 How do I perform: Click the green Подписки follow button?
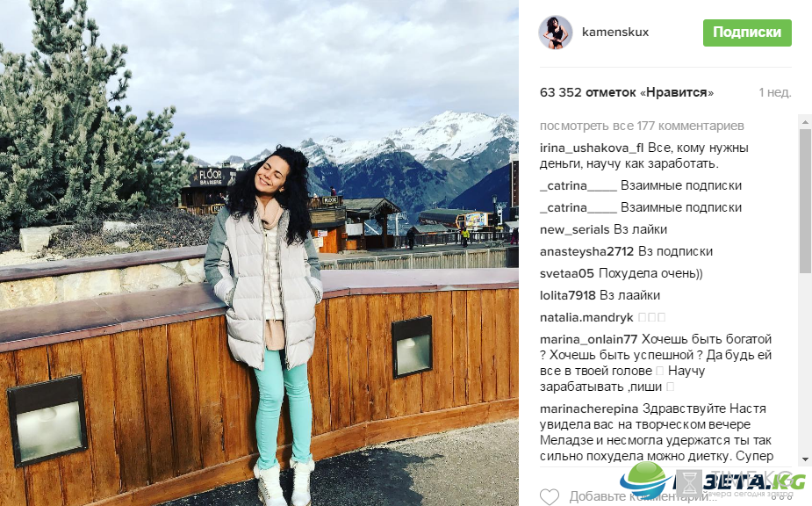coord(747,33)
